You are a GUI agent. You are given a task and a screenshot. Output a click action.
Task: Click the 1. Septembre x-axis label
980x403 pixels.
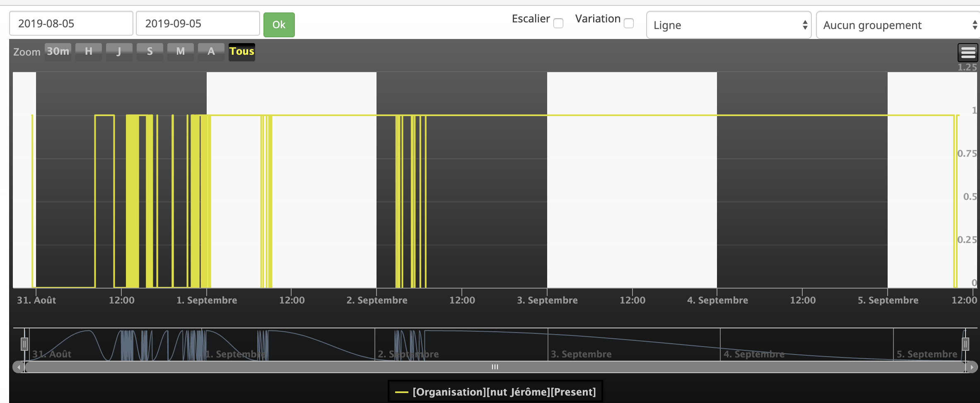[207, 300]
